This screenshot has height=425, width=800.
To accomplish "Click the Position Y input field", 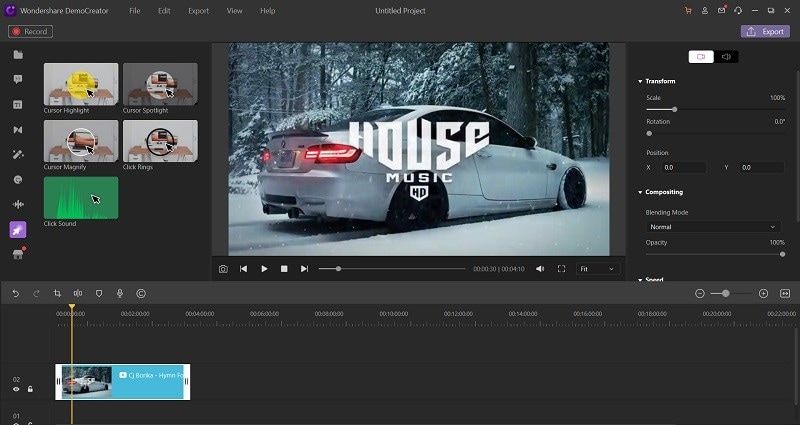I will [x=762, y=167].
